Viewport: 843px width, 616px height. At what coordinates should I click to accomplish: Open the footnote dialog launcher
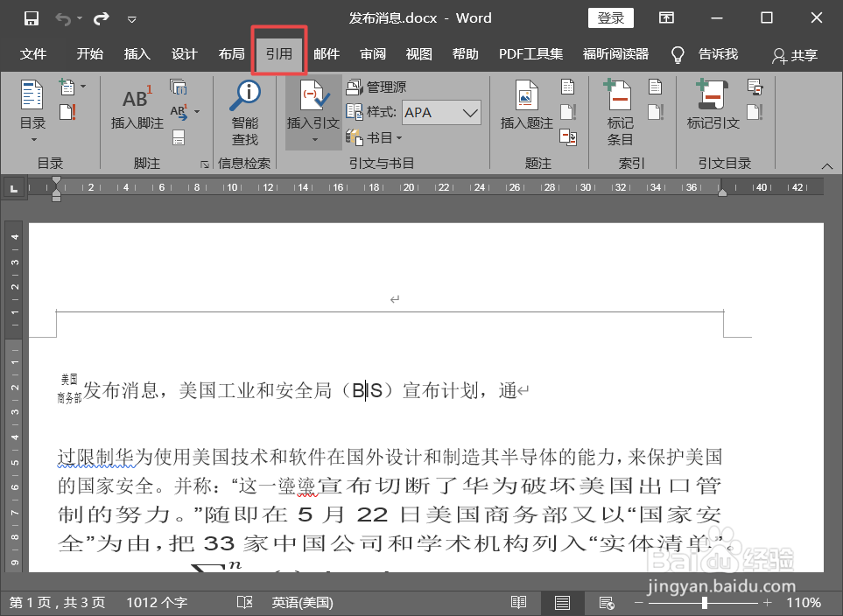click(204, 164)
